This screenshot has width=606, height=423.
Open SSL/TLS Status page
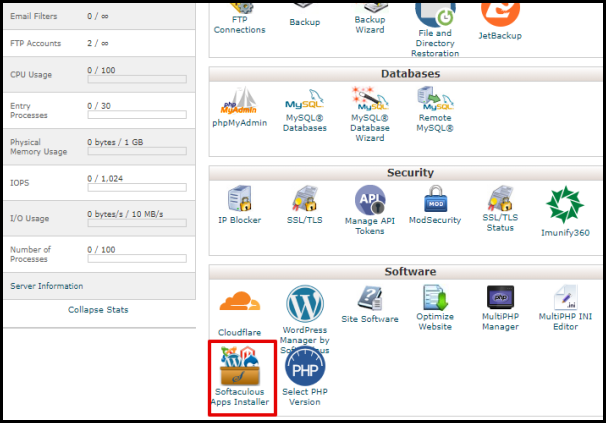pos(500,209)
